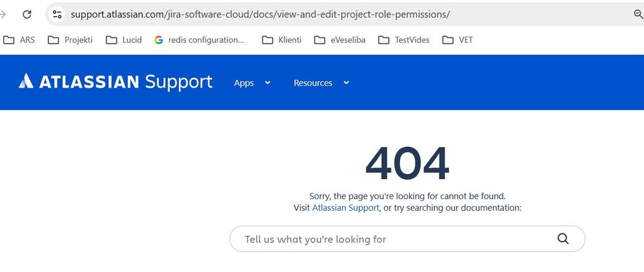The width and height of the screenshot is (644, 272).
Task: Click the search magnifier icon in search box
Action: (563, 238)
